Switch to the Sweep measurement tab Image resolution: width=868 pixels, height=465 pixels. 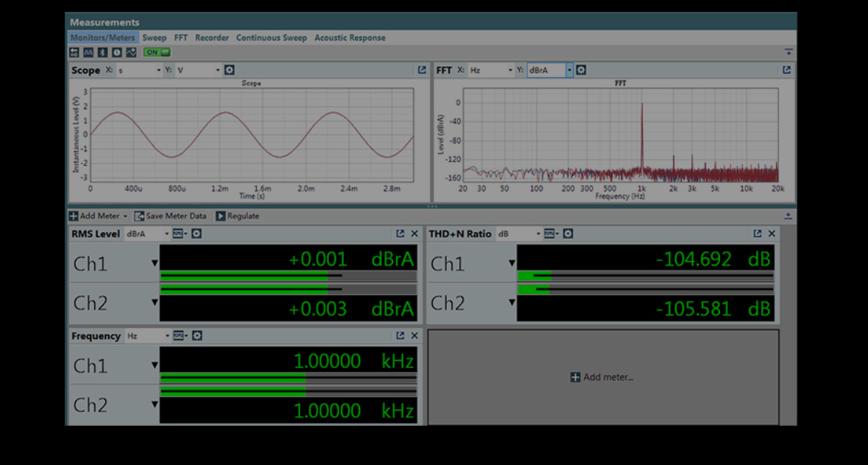tap(155, 38)
